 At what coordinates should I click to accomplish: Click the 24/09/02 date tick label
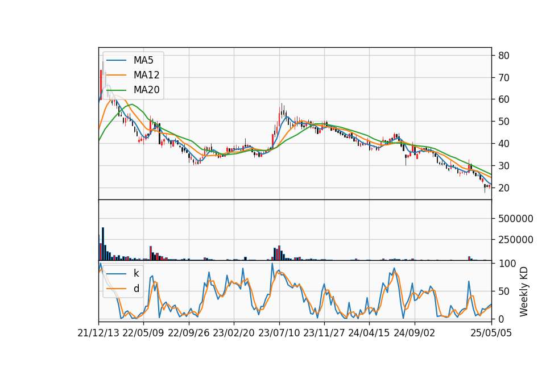point(415,333)
